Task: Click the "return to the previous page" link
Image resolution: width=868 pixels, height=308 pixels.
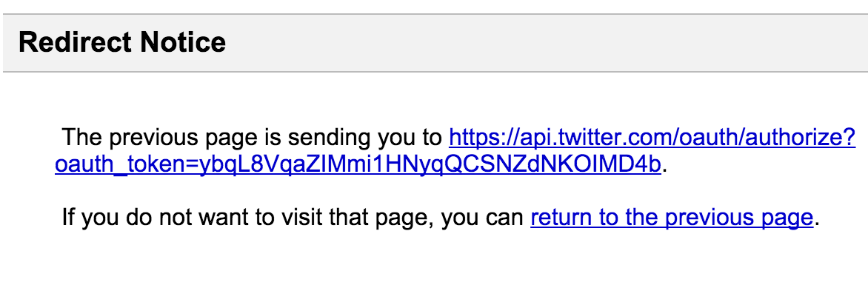Action: [672, 218]
